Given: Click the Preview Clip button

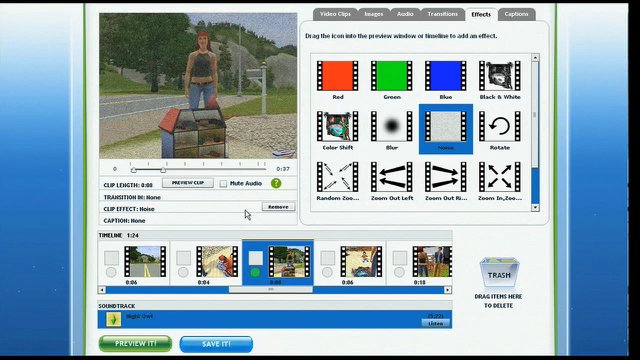Looking at the screenshot, I should (x=188, y=183).
